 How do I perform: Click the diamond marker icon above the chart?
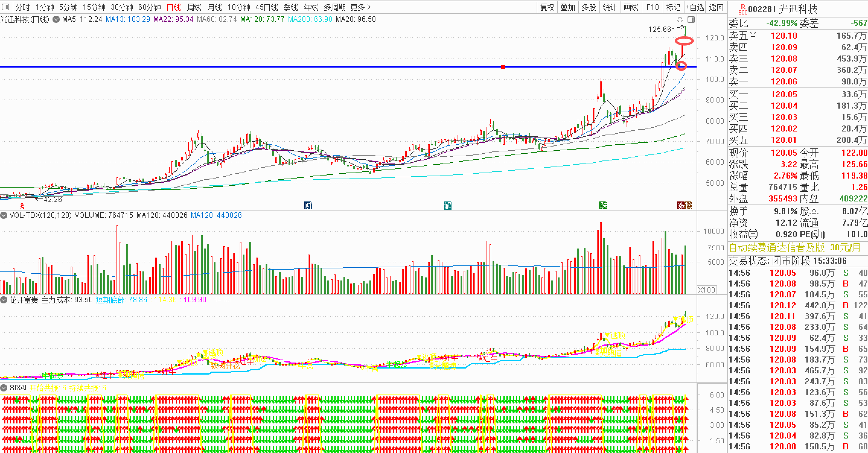[680, 20]
